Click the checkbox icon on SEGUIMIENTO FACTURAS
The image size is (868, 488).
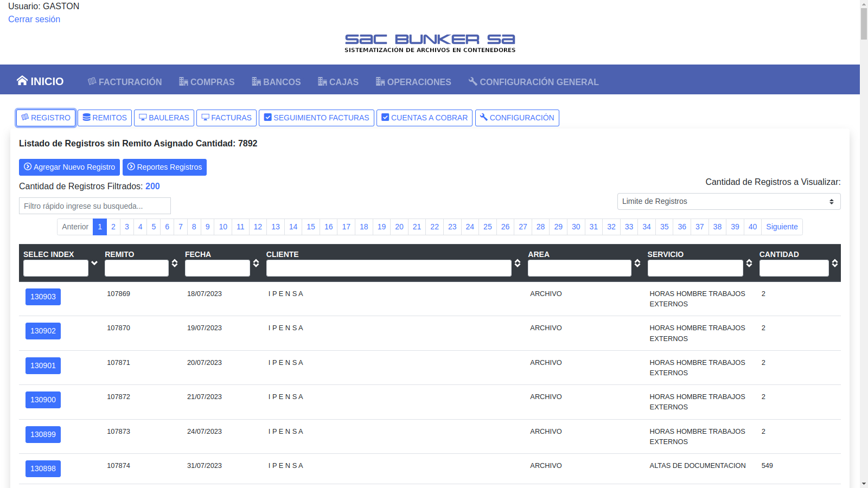coord(267,117)
